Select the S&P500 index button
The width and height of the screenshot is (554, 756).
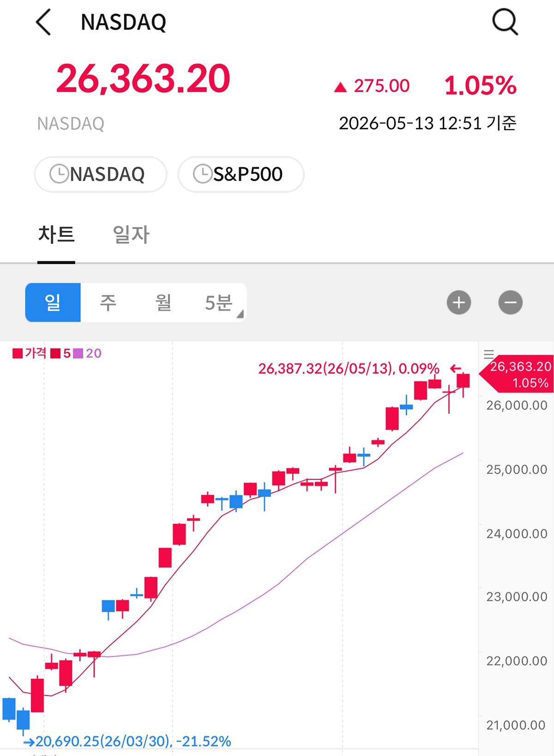(241, 174)
